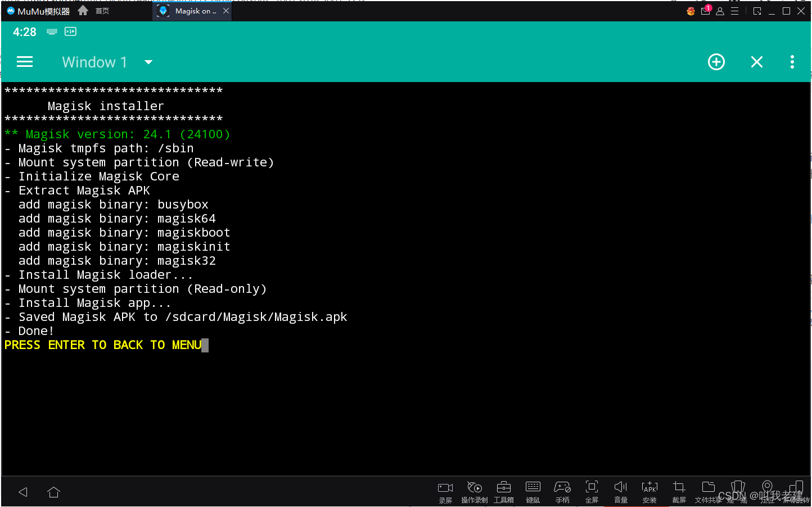Click the keyboard status bar icon
The width and height of the screenshot is (812, 507).
click(x=52, y=31)
